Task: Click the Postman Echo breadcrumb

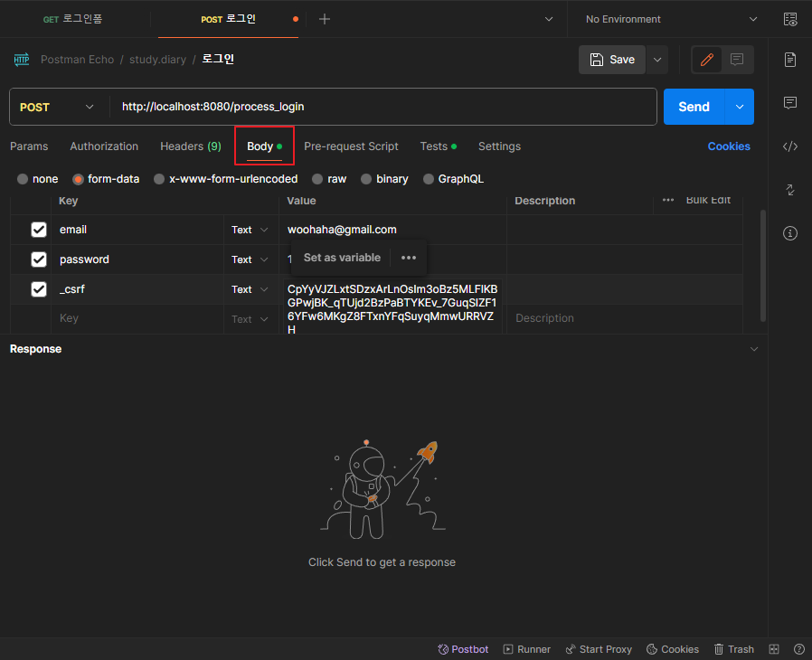Action: (77, 60)
